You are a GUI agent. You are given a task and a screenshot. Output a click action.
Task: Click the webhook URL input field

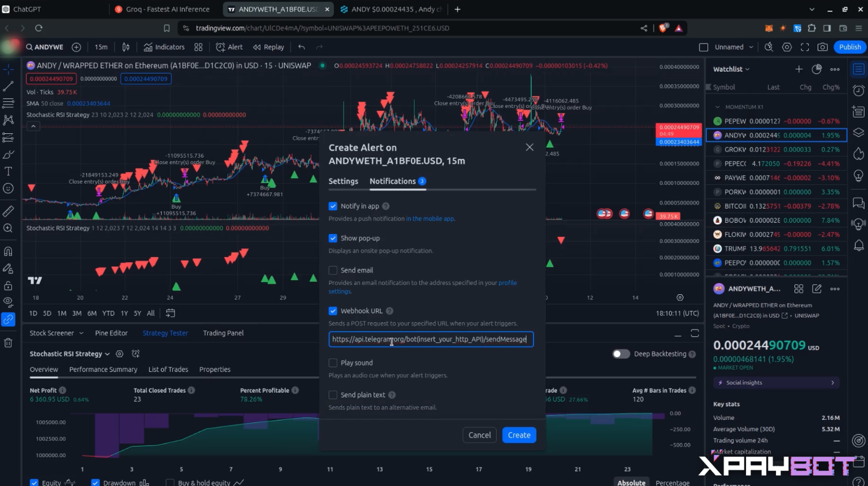pos(431,339)
